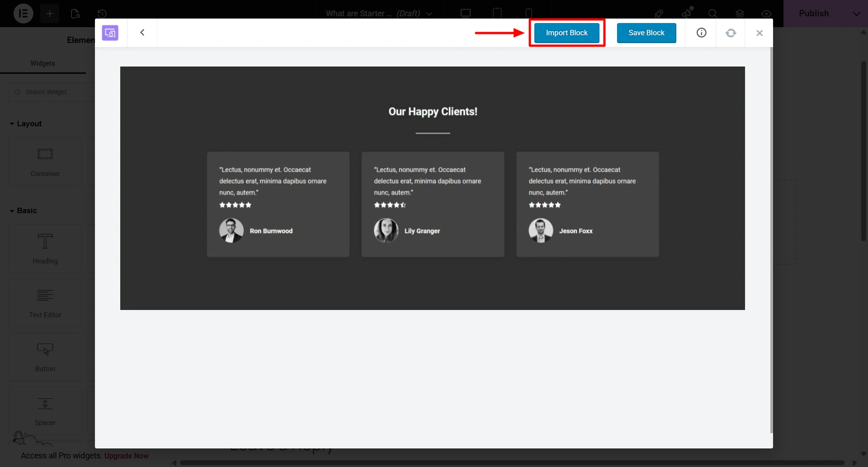Close the template library modal
868x467 pixels.
tap(759, 33)
